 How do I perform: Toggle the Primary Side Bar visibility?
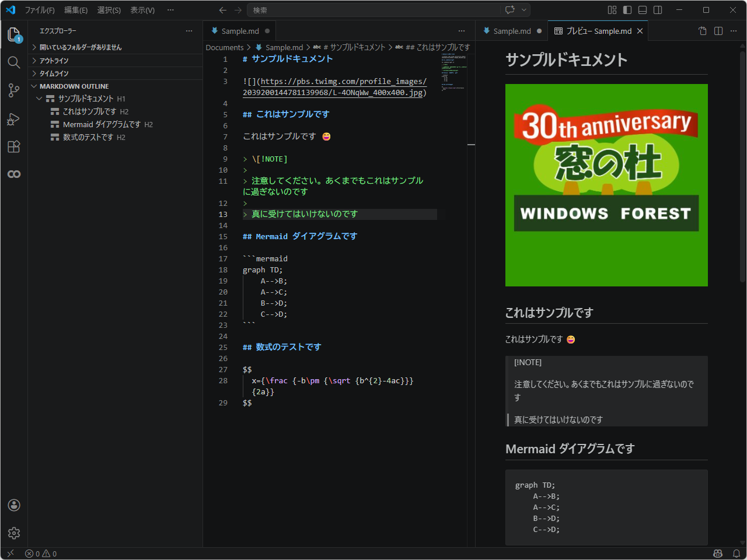tap(626, 10)
